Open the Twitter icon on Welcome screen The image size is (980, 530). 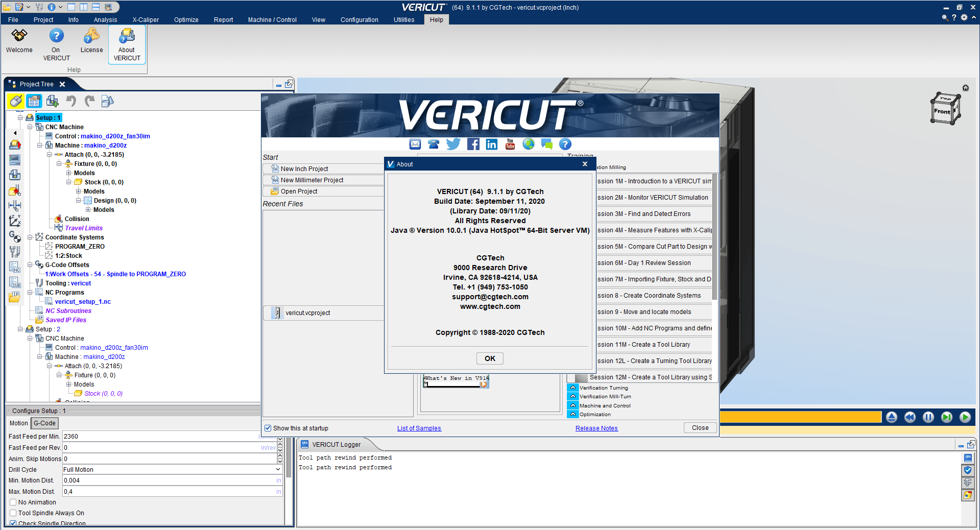click(453, 144)
